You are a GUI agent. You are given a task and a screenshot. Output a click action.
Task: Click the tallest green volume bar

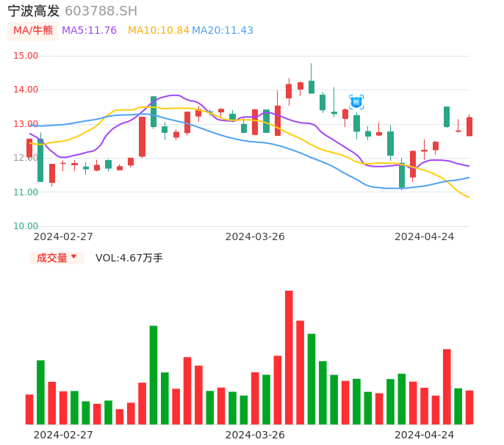(154, 375)
